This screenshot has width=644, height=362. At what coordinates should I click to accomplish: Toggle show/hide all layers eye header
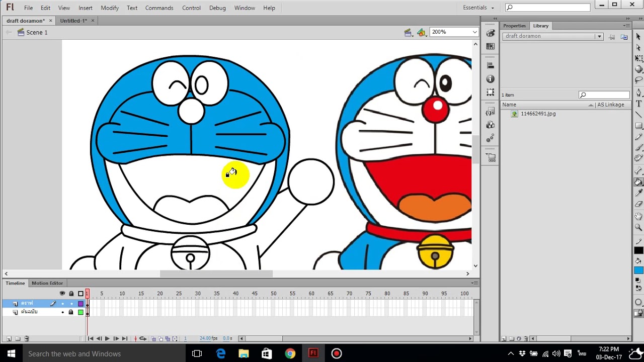(62, 294)
